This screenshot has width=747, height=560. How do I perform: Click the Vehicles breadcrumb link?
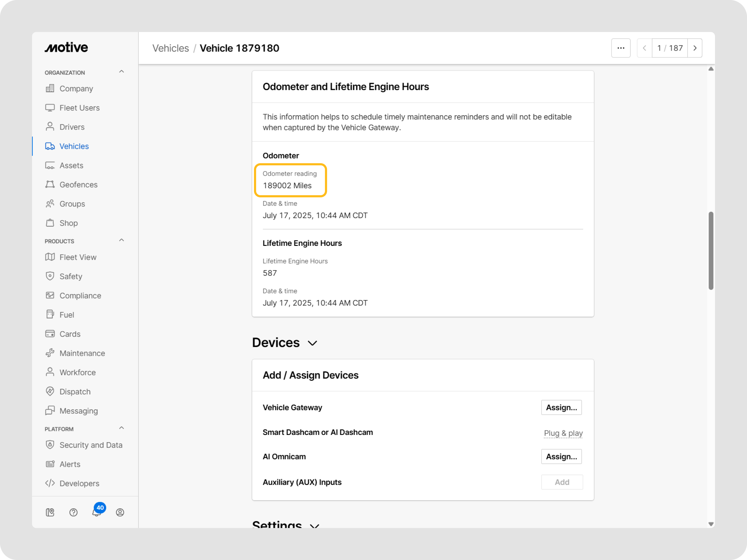[x=170, y=48]
